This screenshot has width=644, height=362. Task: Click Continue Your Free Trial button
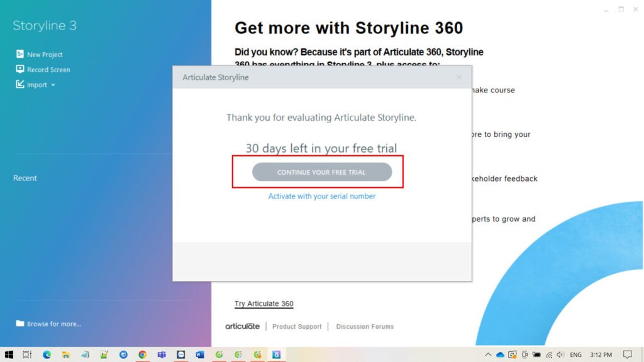[x=322, y=172]
